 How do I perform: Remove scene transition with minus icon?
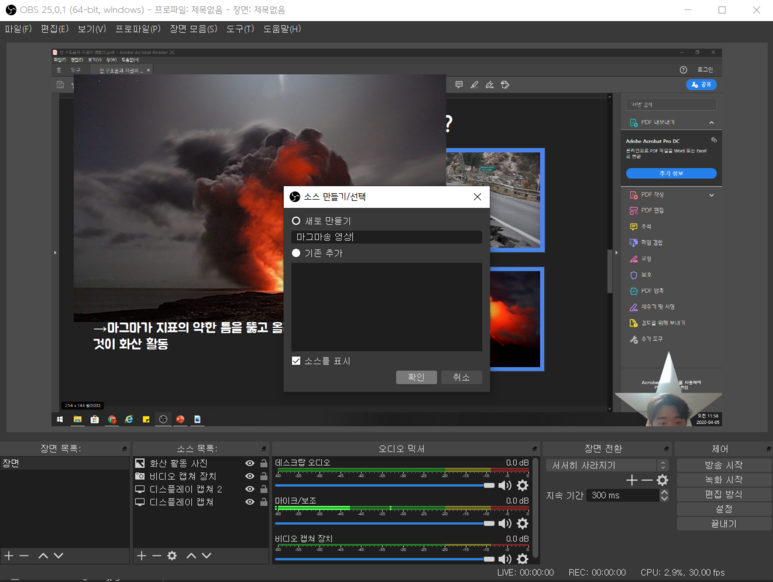pos(647,479)
